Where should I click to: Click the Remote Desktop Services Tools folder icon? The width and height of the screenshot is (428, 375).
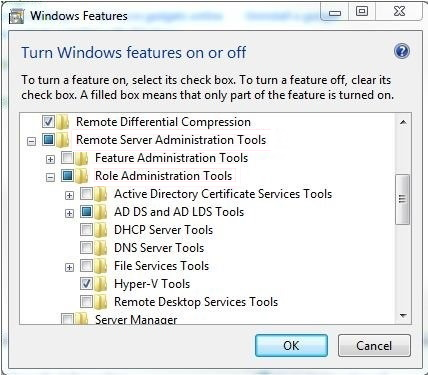pos(101,302)
